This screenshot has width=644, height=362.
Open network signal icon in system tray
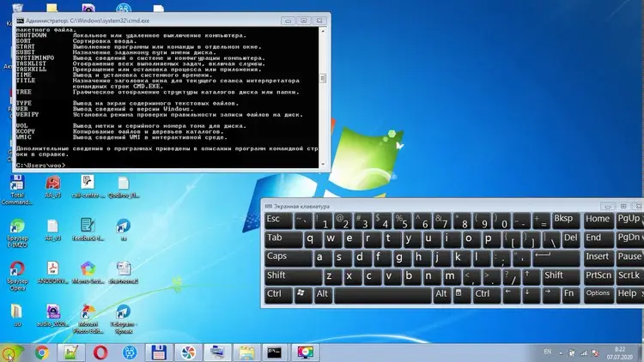584,353
